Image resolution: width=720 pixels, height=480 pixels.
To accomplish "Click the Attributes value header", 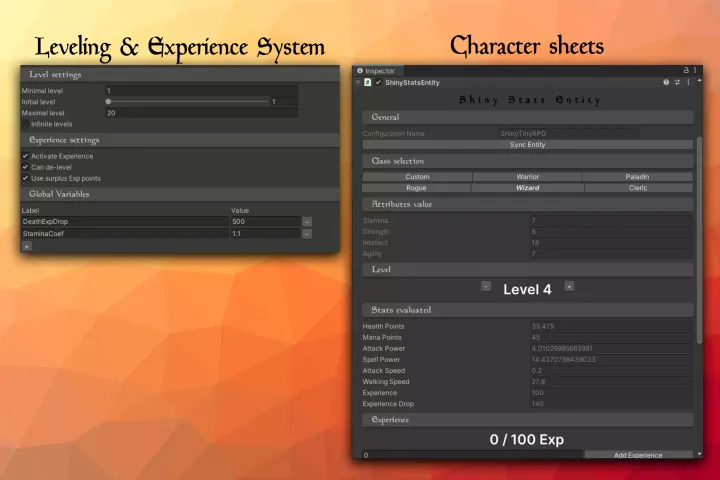I will pyautogui.click(x=528, y=204).
